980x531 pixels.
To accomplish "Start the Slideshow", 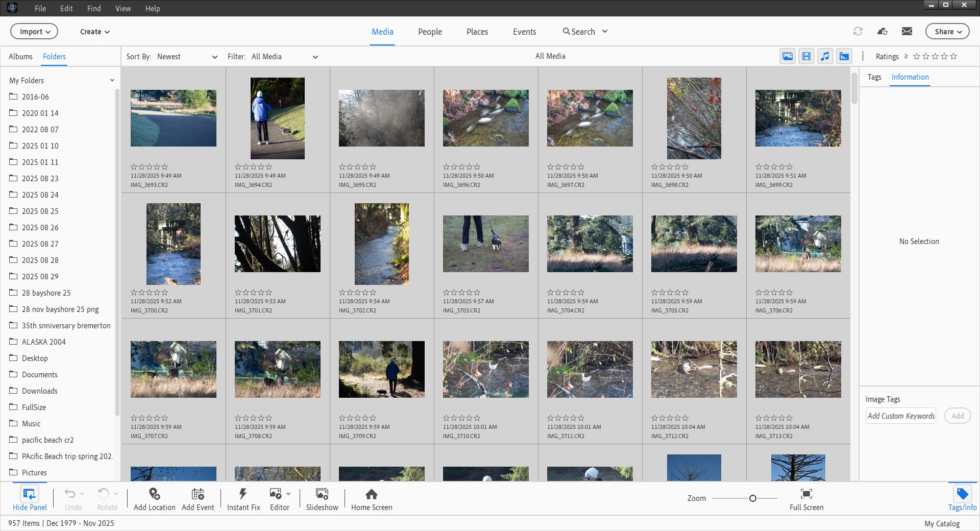I will click(x=322, y=499).
